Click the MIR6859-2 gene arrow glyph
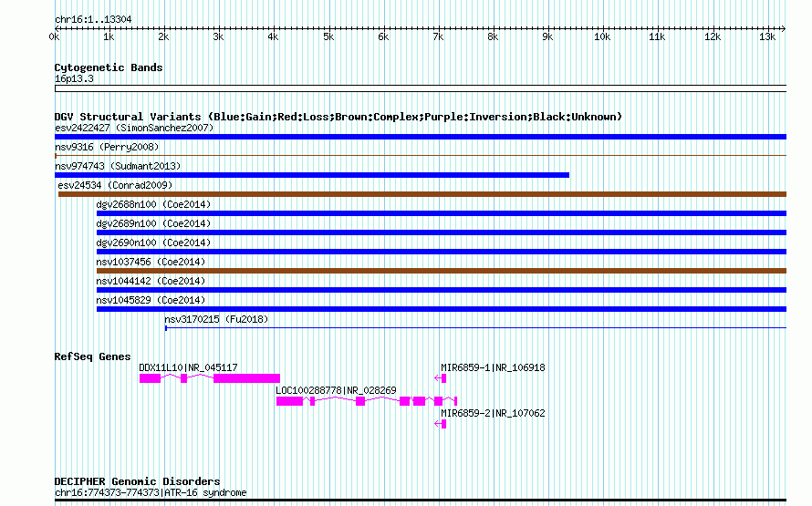Screen dimensions: 812x506 [440, 424]
